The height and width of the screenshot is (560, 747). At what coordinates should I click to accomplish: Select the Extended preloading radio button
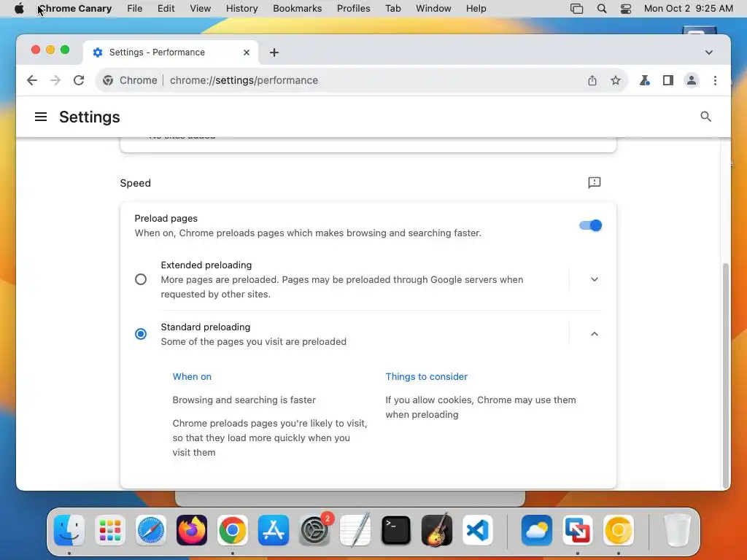(141, 279)
